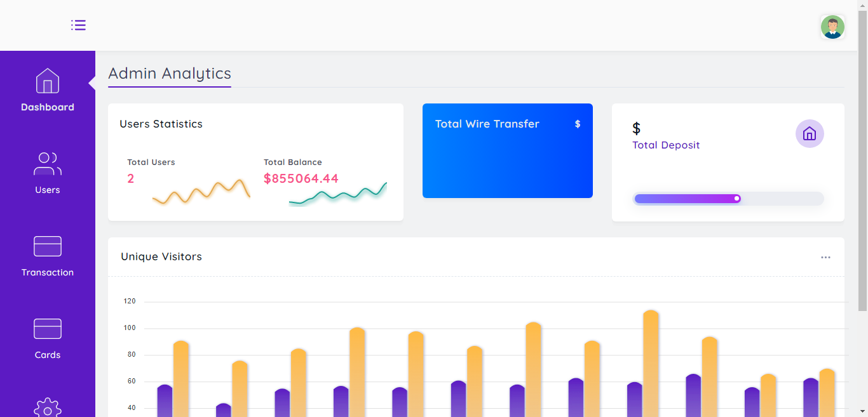Click the Transaction label in the sidebar

click(x=48, y=272)
